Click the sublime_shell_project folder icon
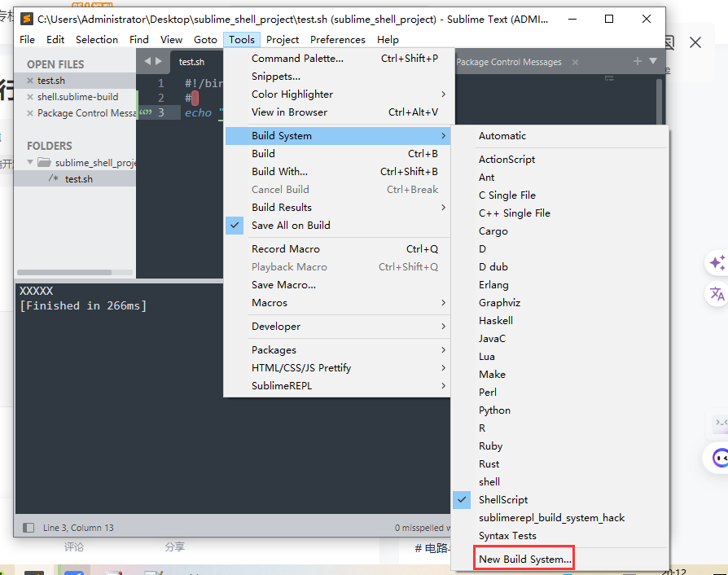The width and height of the screenshot is (728, 575). (x=44, y=162)
